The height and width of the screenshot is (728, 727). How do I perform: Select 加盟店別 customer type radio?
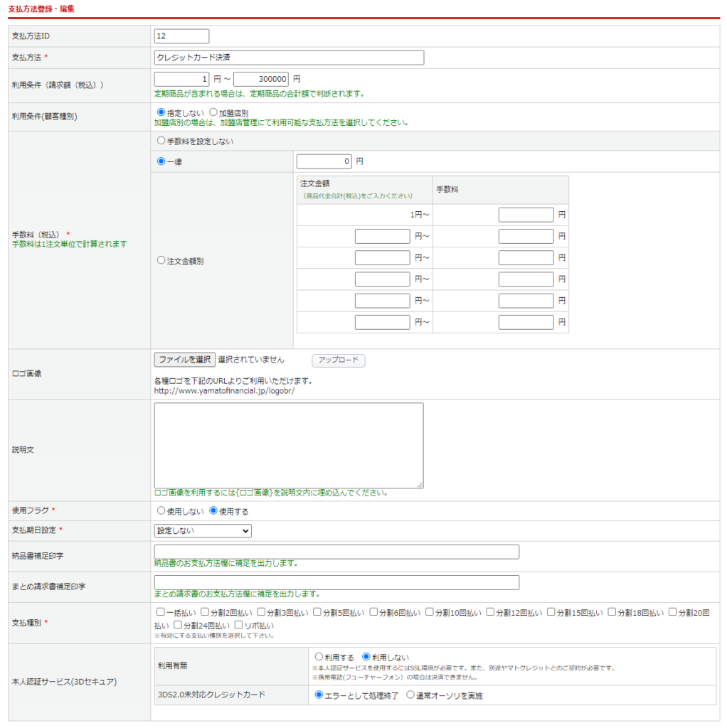pyautogui.click(x=213, y=112)
